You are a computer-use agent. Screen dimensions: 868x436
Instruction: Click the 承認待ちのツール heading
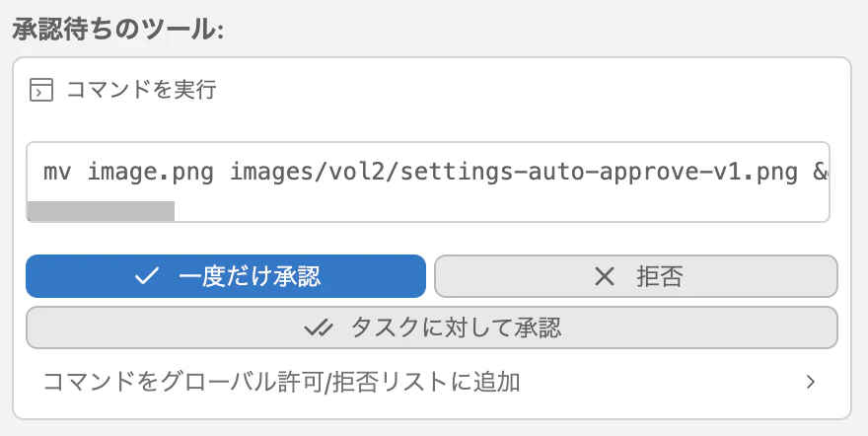pos(118,29)
